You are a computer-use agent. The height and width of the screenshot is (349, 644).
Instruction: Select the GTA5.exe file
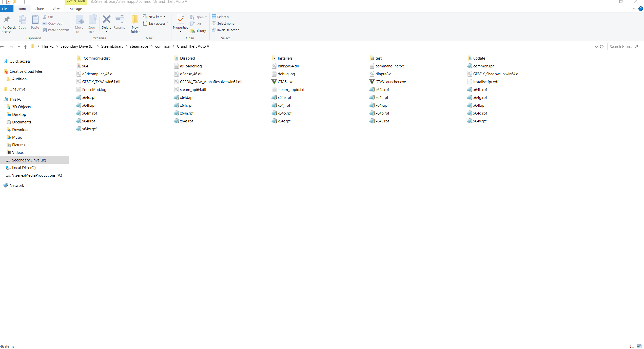point(282,82)
